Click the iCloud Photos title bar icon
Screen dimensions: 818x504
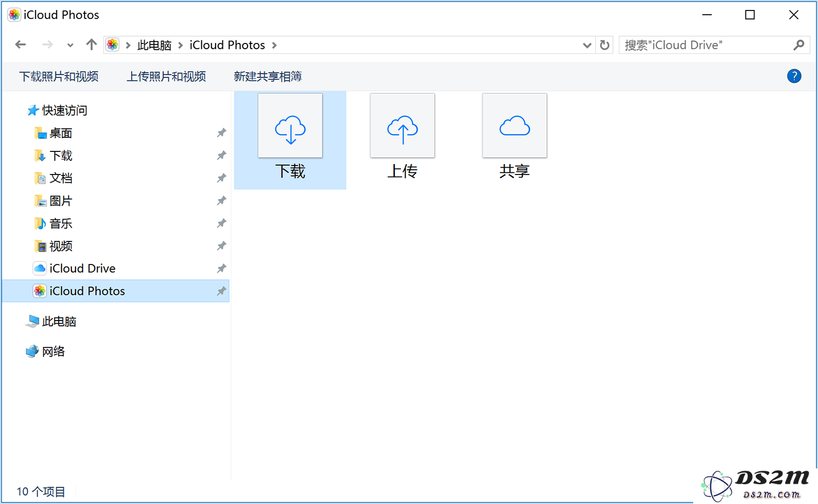[14, 15]
